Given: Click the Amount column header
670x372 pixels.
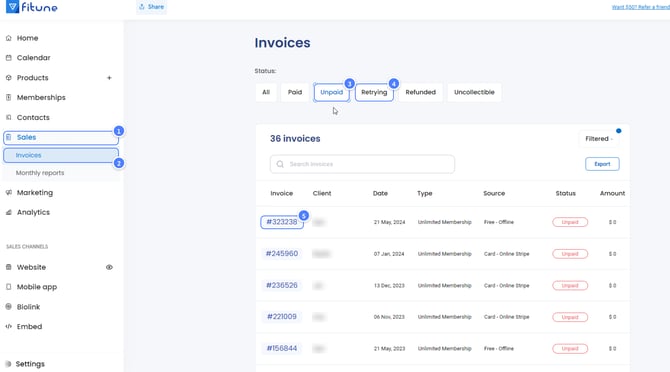Looking at the screenshot, I should pyautogui.click(x=612, y=193).
